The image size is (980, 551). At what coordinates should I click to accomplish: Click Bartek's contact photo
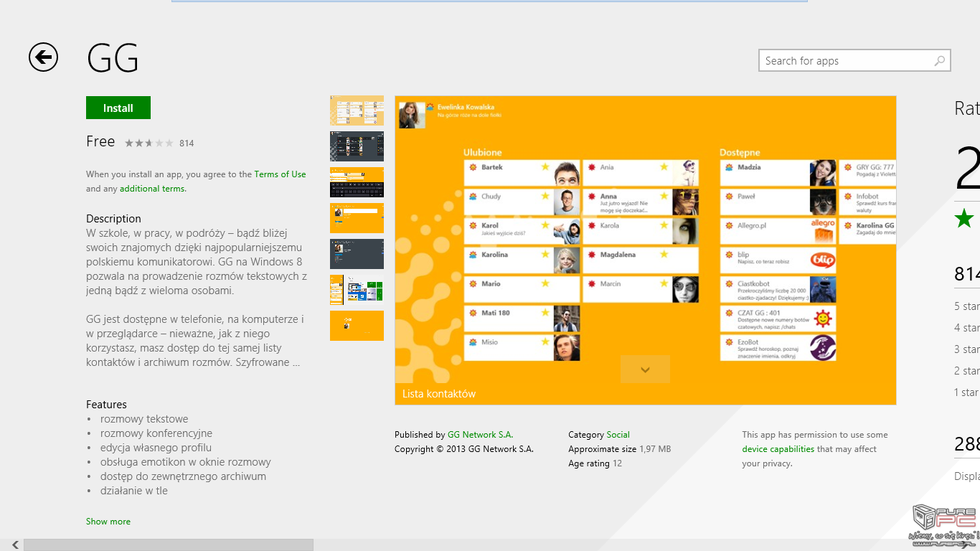click(x=567, y=173)
